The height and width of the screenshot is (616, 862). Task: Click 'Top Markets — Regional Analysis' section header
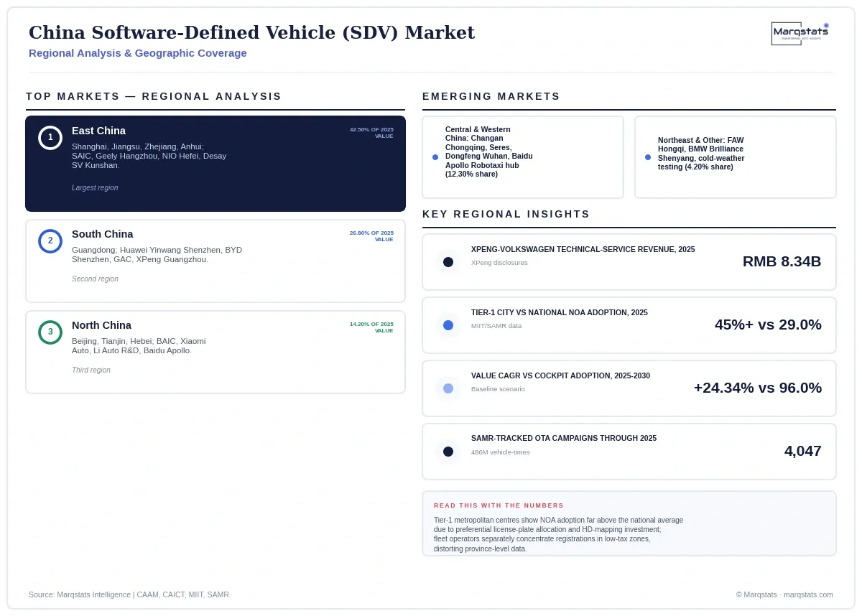click(x=154, y=96)
